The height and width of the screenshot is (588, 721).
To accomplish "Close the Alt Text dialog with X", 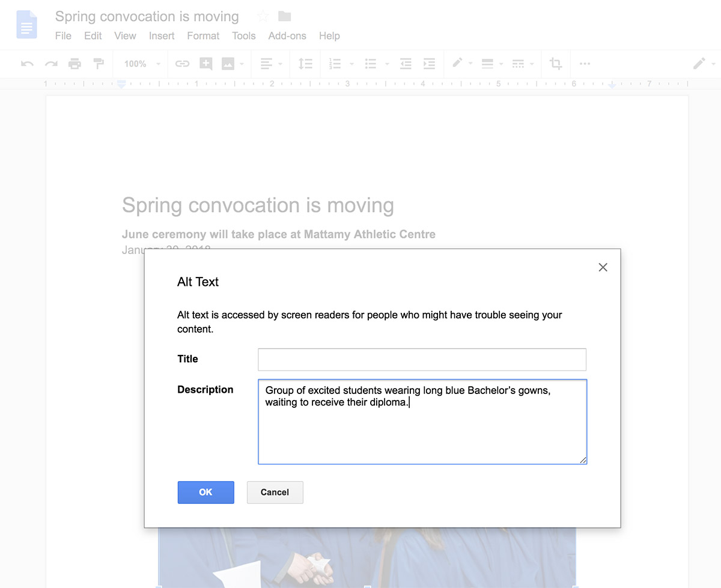I will [x=603, y=267].
